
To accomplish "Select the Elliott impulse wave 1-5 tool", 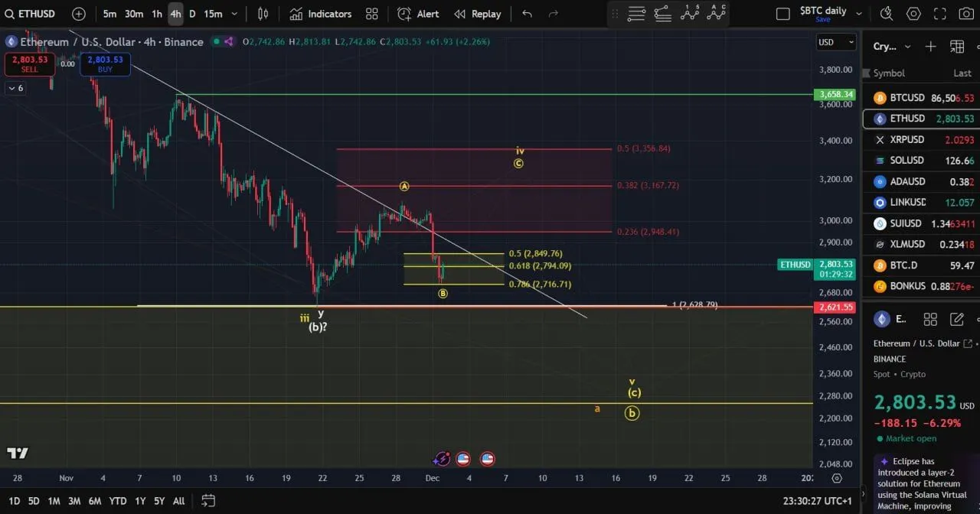I will click(x=690, y=13).
